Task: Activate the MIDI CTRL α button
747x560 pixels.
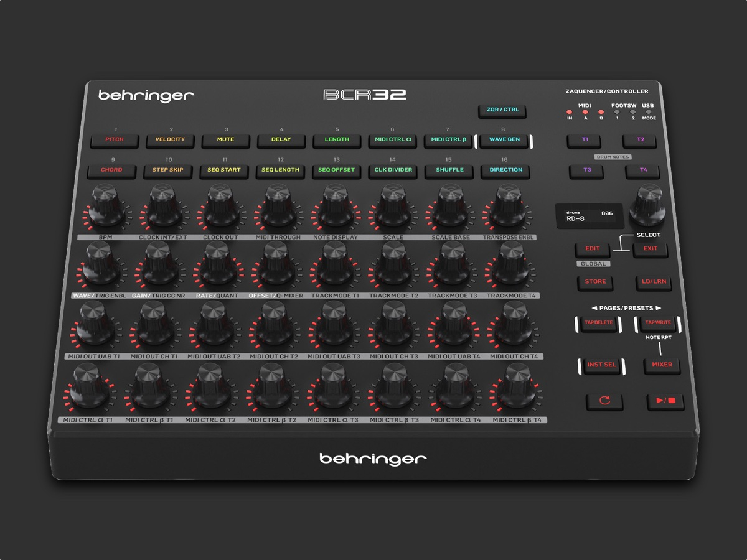Action: (392, 140)
